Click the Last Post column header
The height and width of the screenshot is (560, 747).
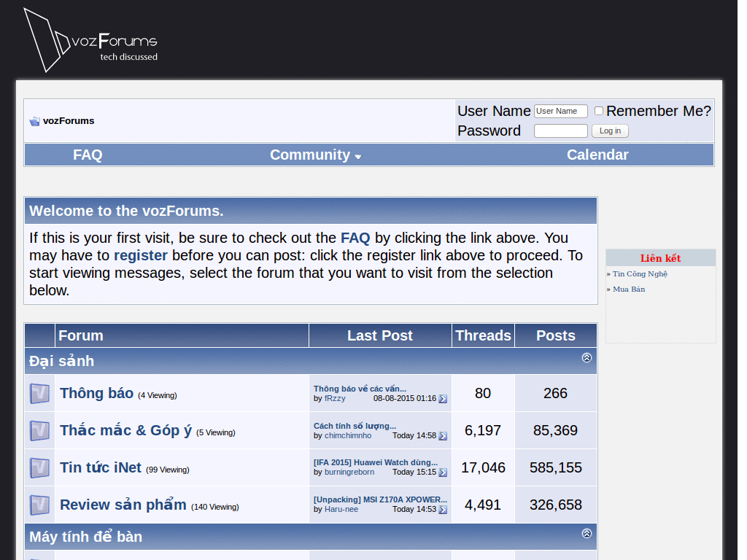(379, 335)
